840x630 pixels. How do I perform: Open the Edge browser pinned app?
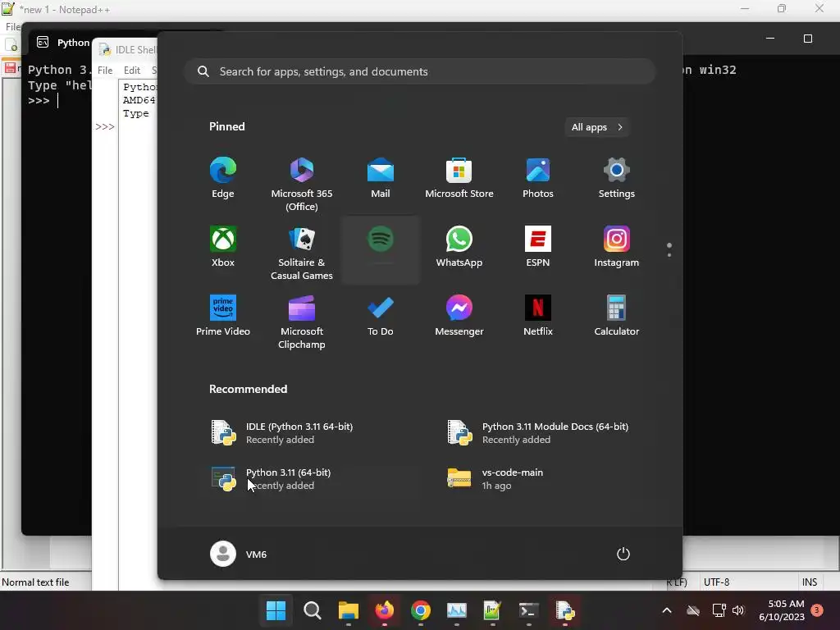pos(223,178)
